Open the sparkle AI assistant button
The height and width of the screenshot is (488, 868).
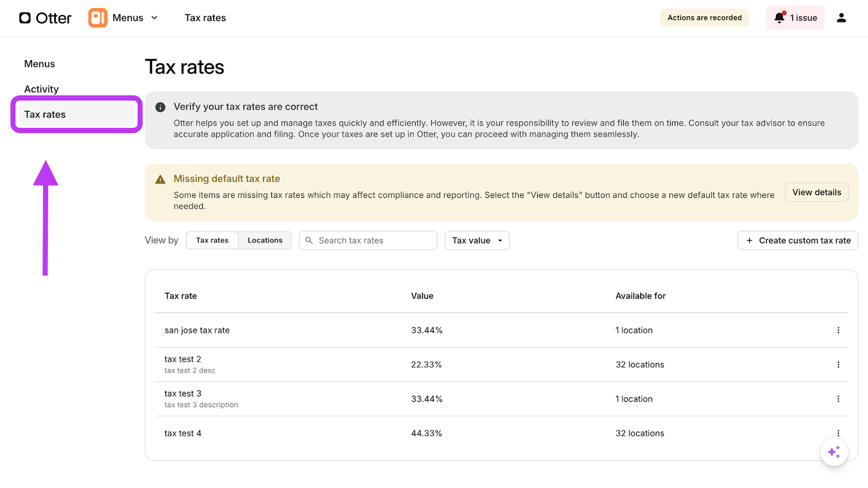click(834, 452)
